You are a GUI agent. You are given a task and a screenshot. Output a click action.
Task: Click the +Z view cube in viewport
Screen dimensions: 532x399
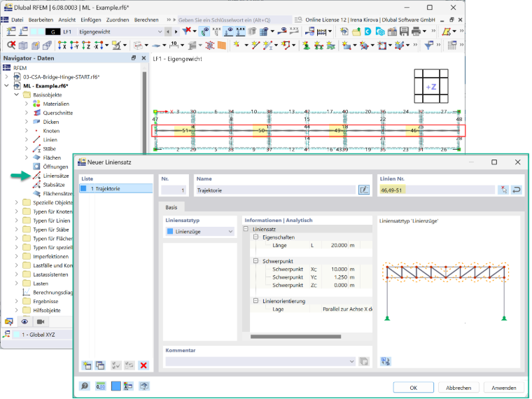[x=431, y=87]
